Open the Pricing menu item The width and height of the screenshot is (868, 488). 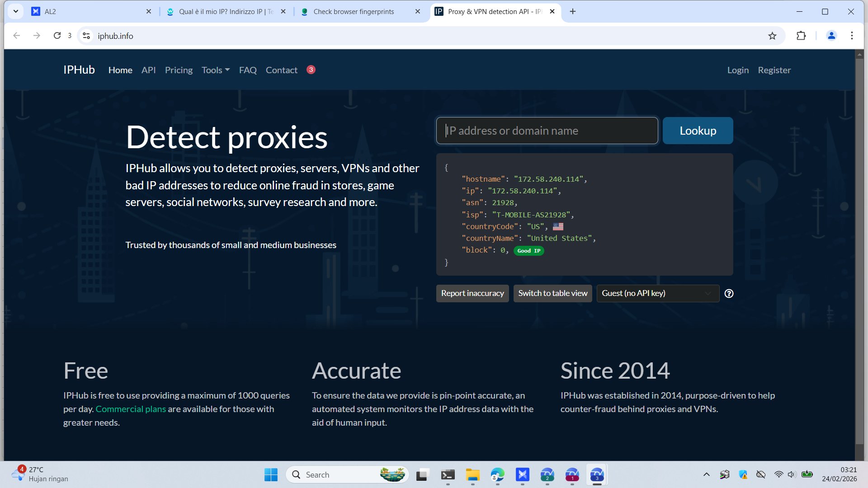point(179,70)
